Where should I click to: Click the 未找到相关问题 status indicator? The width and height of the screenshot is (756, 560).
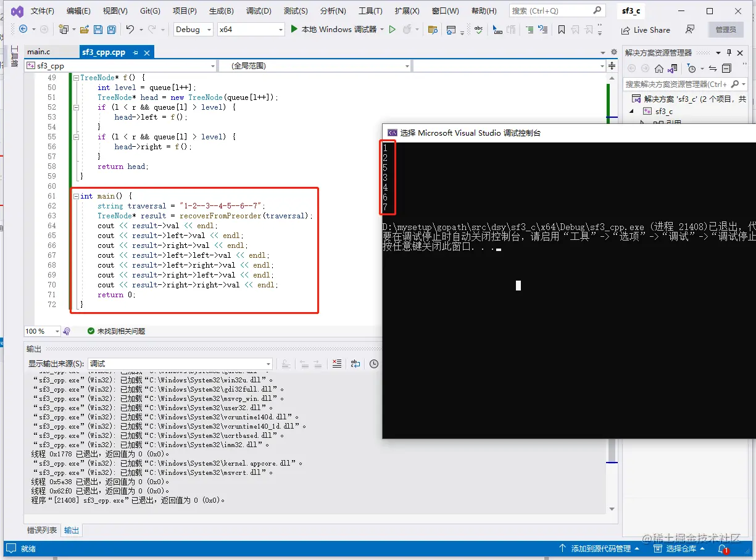tap(116, 331)
